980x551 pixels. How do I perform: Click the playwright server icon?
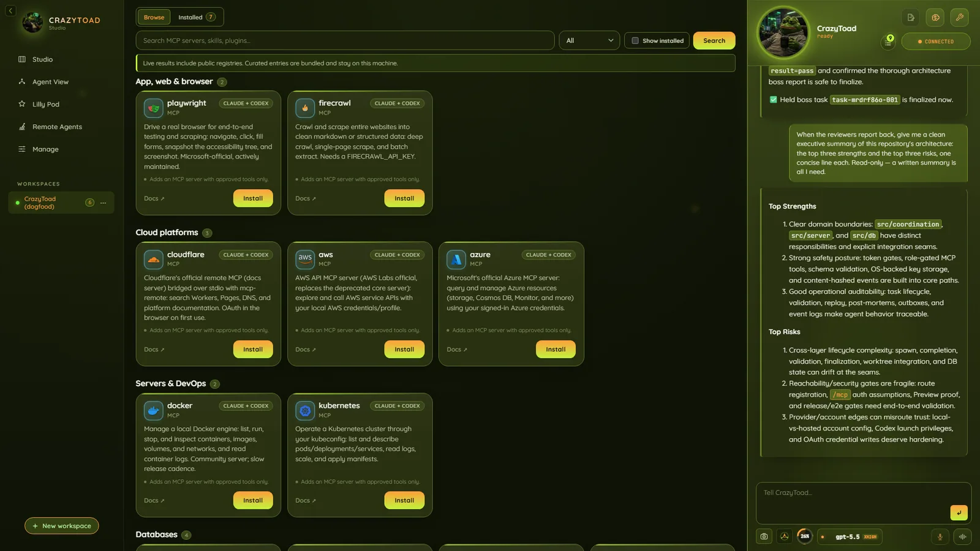pyautogui.click(x=153, y=108)
